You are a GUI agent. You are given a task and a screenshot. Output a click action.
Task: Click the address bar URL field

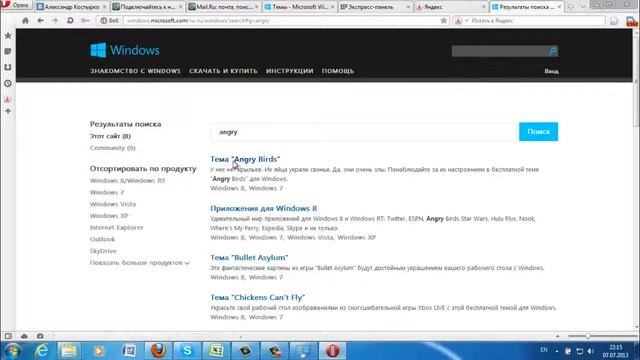point(282,20)
